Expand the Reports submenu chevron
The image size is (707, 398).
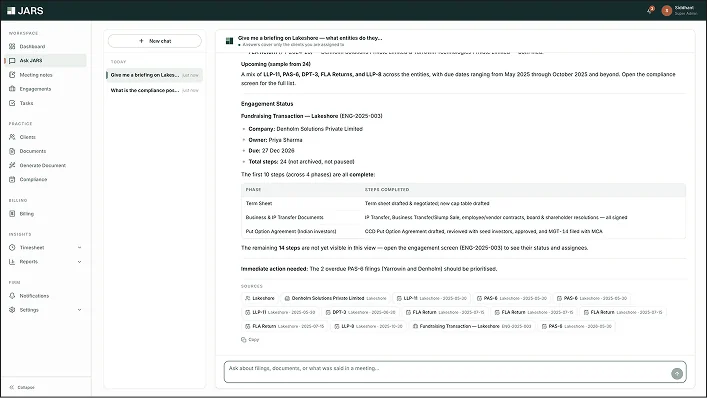click(x=79, y=262)
